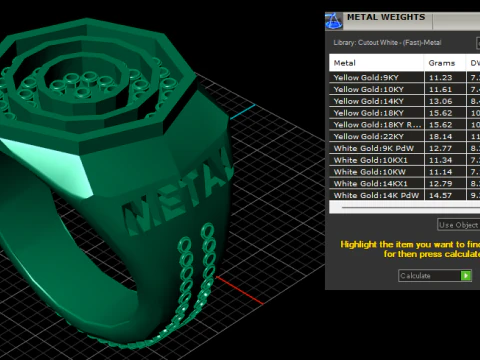The image size is (480, 360).
Task: Click the 11.14 grams value
Action: [x=440, y=172]
